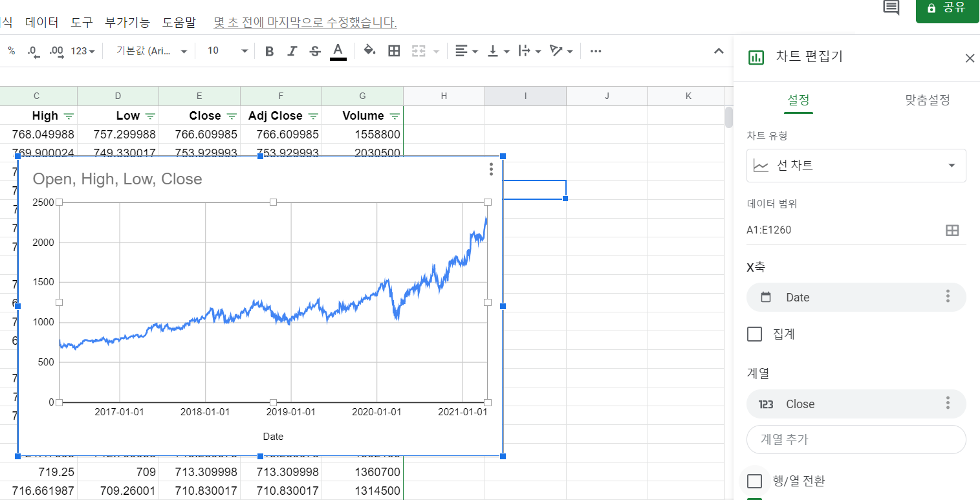This screenshot has height=500, width=980.
Task: Apply italic formatting
Action: [292, 51]
